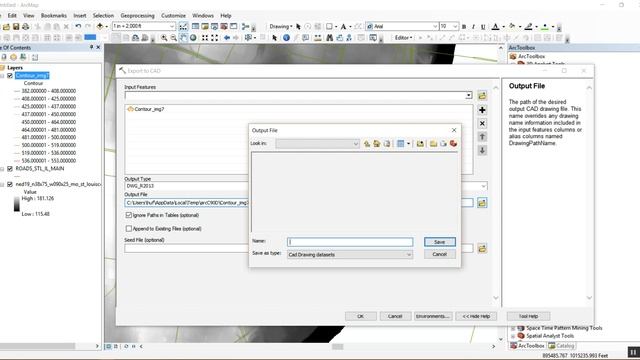Pick the font color swatch
The image size is (640, 360).
(x=495, y=27)
